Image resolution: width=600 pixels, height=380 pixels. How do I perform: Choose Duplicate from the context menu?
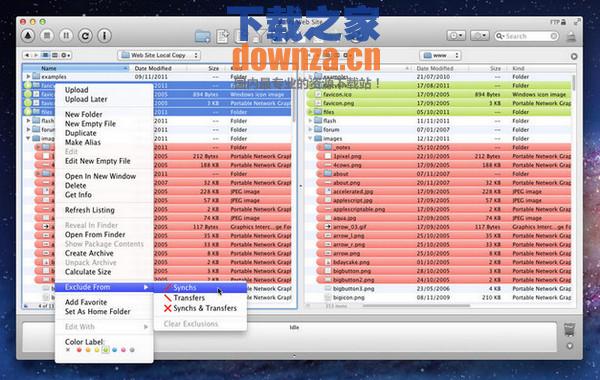104,133
